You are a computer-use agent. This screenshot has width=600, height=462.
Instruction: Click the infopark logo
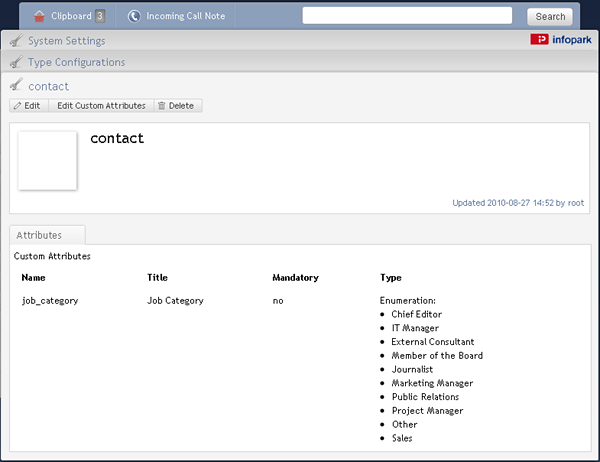coord(561,39)
